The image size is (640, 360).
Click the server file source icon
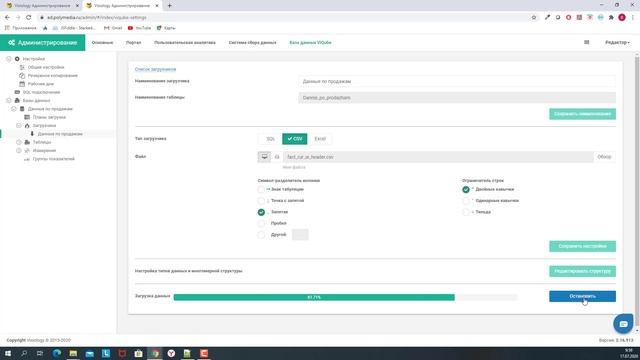click(x=277, y=157)
